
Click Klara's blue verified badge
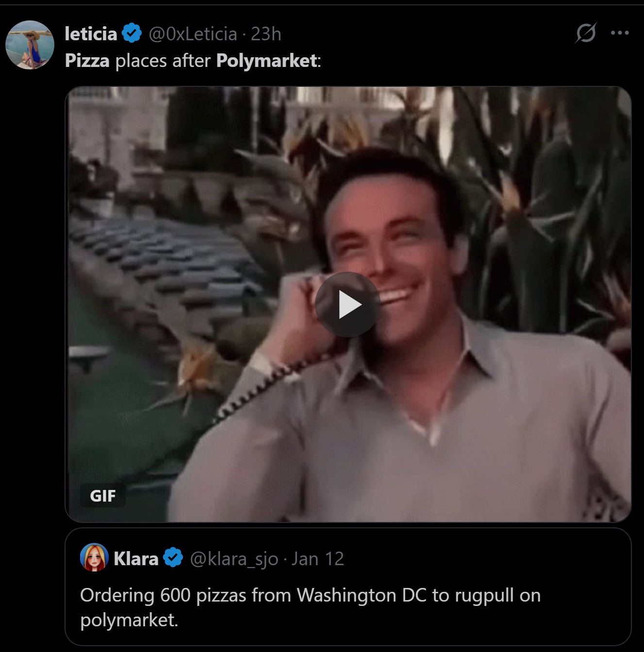[173, 558]
